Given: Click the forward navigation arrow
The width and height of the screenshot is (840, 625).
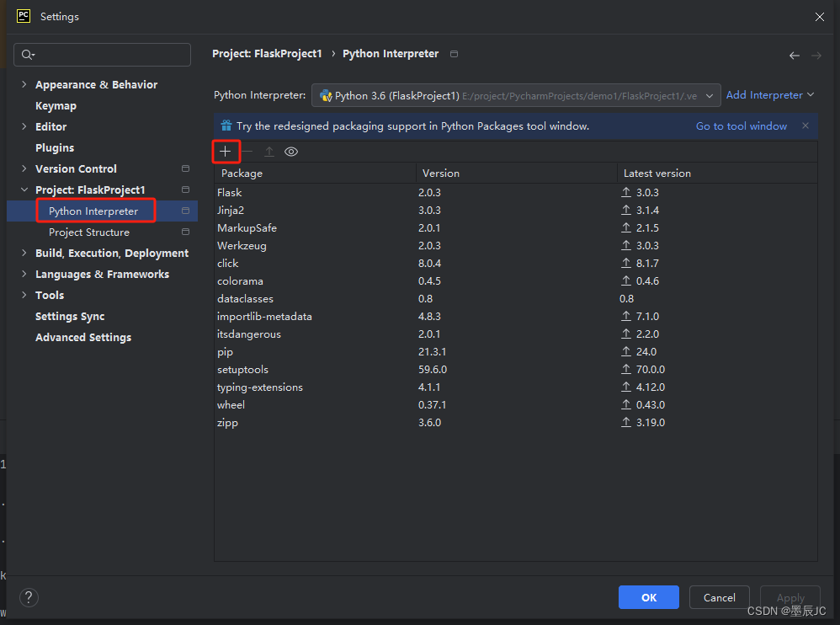Looking at the screenshot, I should (816, 56).
